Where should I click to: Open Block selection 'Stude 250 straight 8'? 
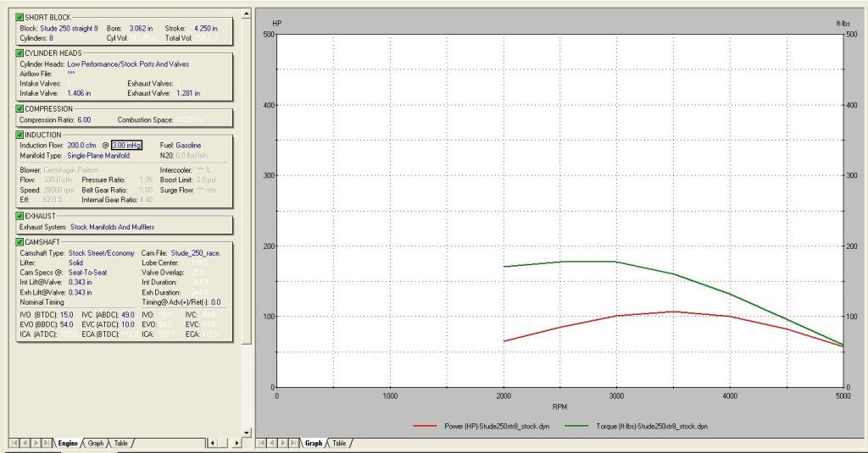pos(69,28)
